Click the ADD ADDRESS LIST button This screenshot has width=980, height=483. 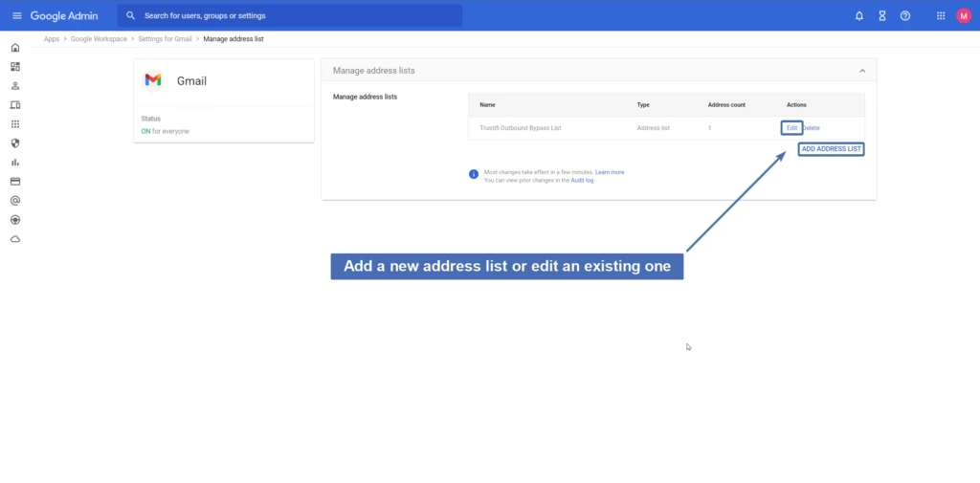point(832,149)
